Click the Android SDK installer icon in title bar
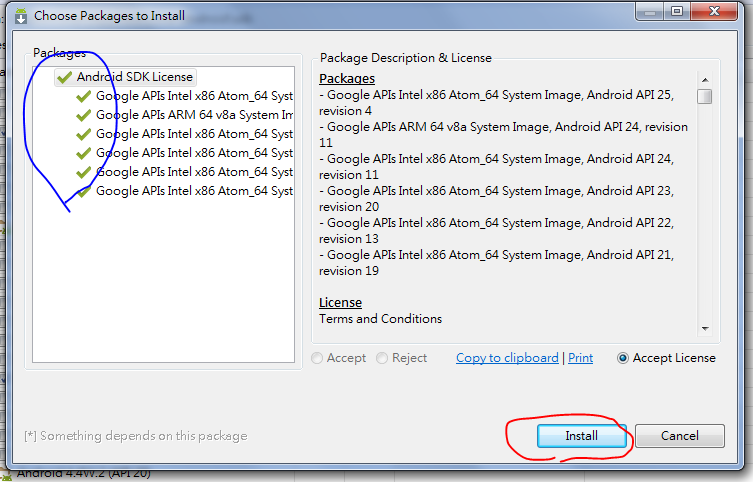 pos(21,16)
